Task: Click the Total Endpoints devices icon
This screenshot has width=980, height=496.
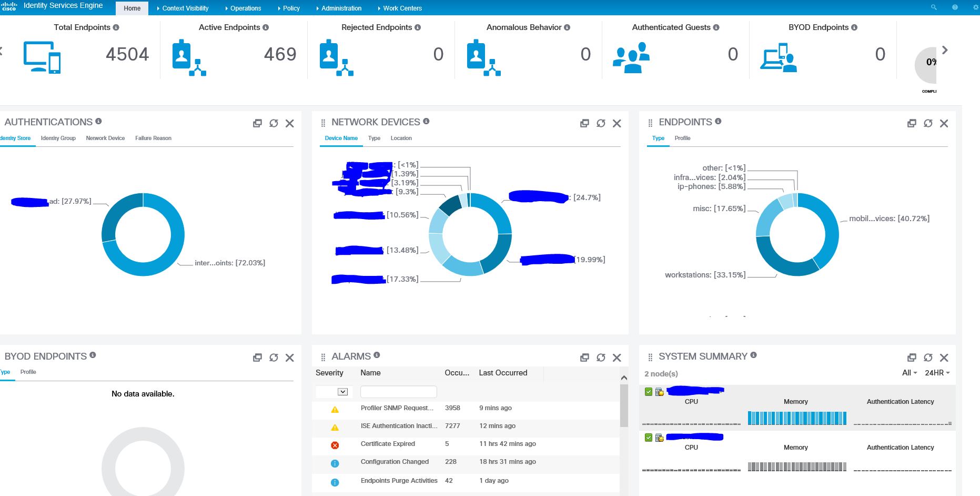Action: [x=42, y=57]
